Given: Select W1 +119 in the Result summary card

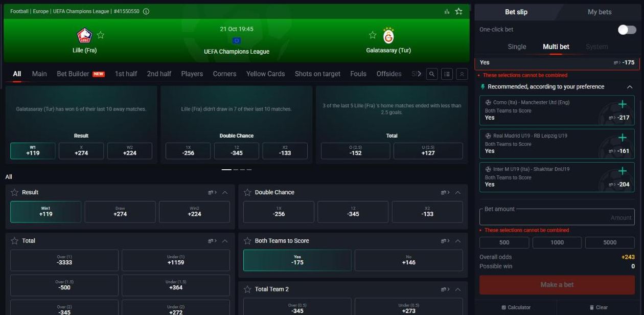Looking at the screenshot, I should pos(33,151).
